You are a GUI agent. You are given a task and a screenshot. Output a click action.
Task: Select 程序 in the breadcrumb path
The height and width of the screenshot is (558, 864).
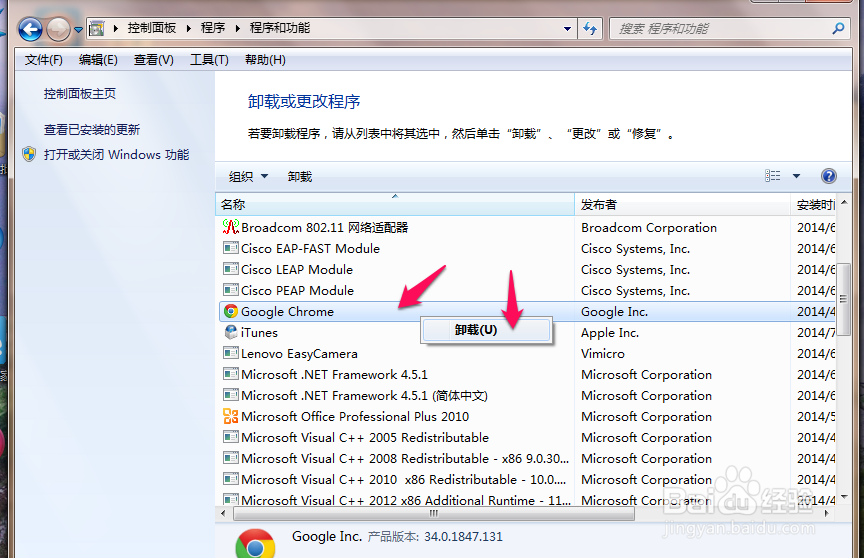coord(213,28)
